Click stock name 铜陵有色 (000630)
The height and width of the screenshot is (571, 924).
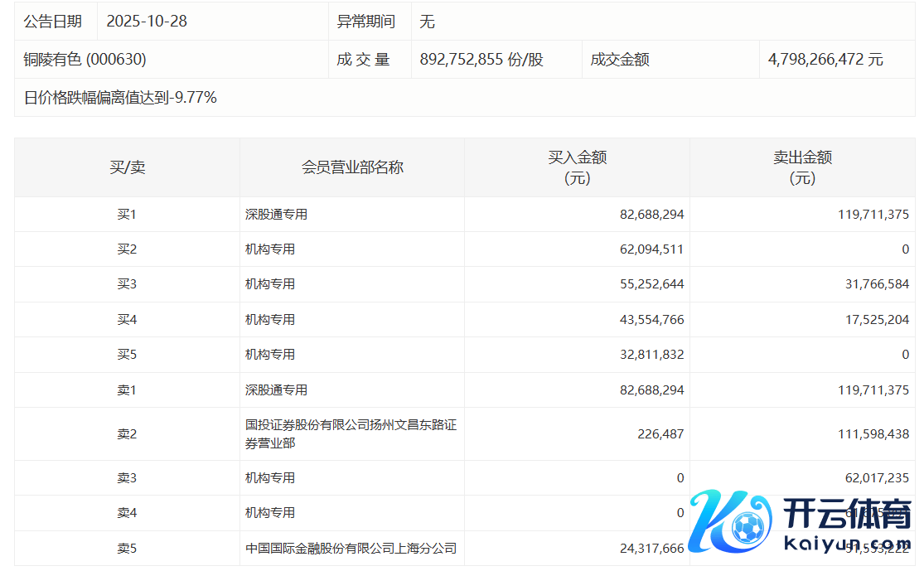[85, 60]
